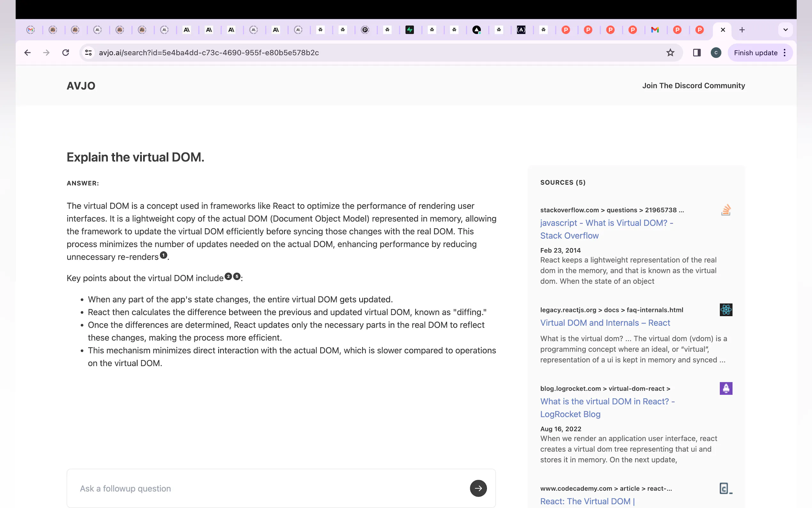The height and width of the screenshot is (508, 812).
Task: Open Join The Discord Community link
Action: (693, 86)
